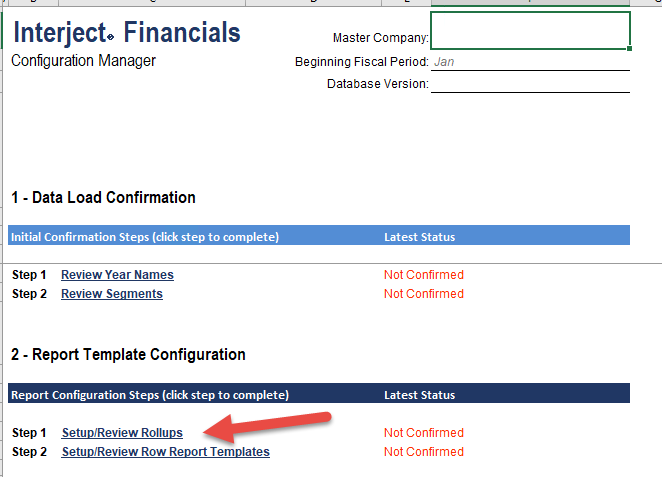The image size is (662, 477).
Task: Select the 'Database Version:' label
Action: (378, 84)
